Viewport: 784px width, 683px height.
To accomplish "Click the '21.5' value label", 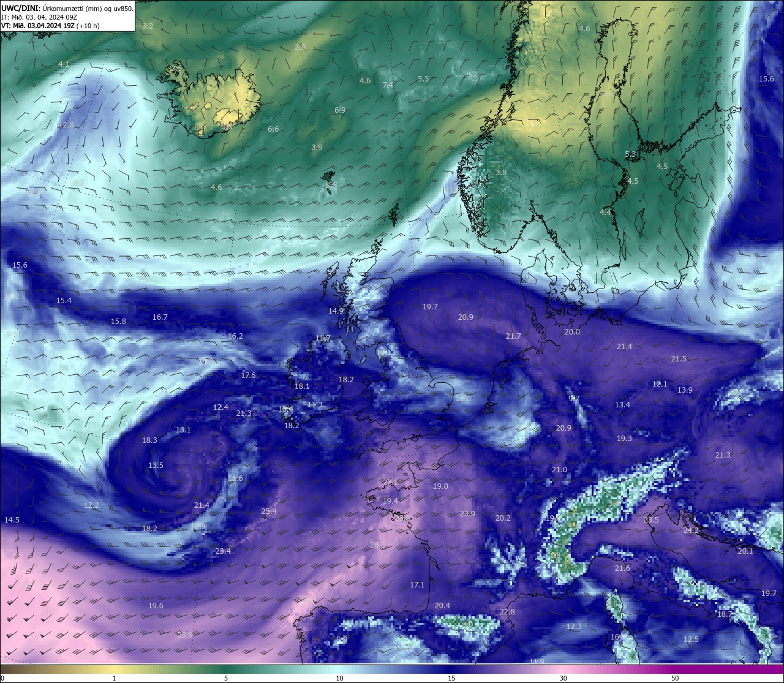I will tap(679, 359).
